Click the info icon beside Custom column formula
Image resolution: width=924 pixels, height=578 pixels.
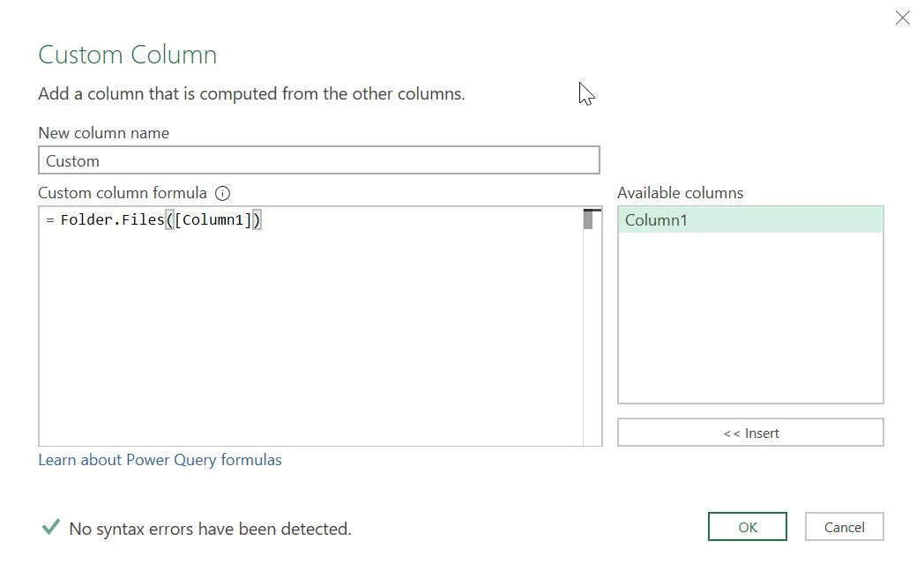222,193
